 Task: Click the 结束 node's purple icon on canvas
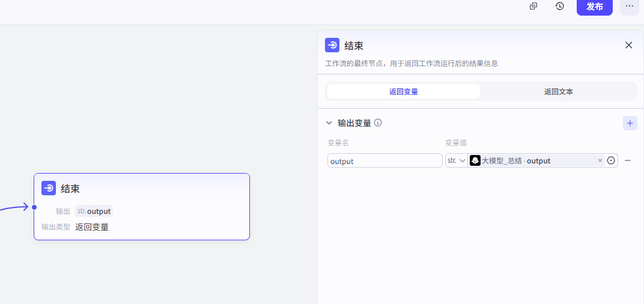49,188
